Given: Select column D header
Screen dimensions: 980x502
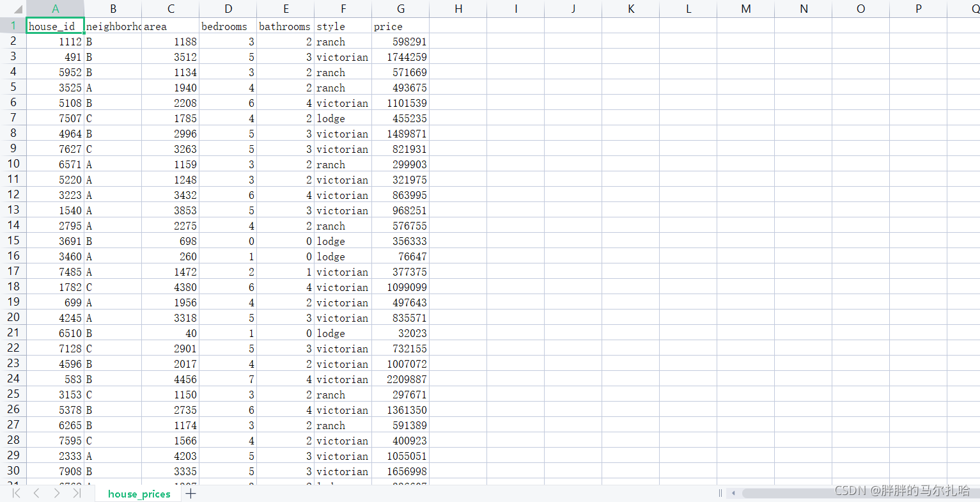Looking at the screenshot, I should point(228,9).
